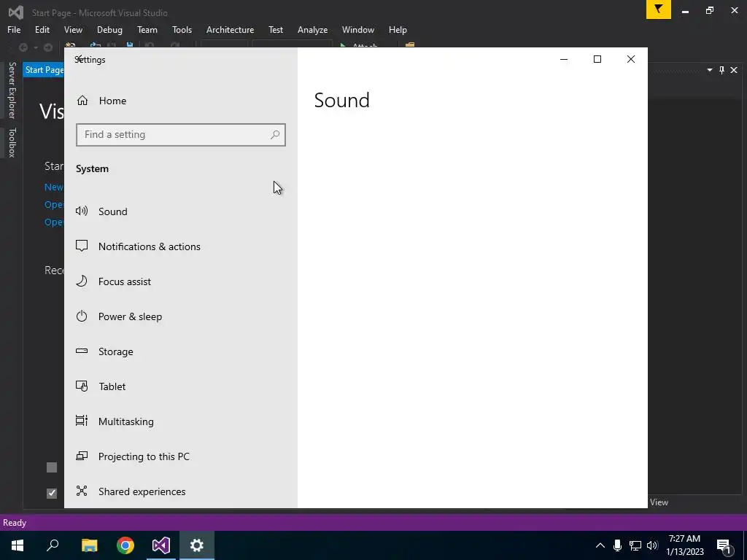Open Home in Settings sidebar
The image size is (747, 560).
pos(181,101)
